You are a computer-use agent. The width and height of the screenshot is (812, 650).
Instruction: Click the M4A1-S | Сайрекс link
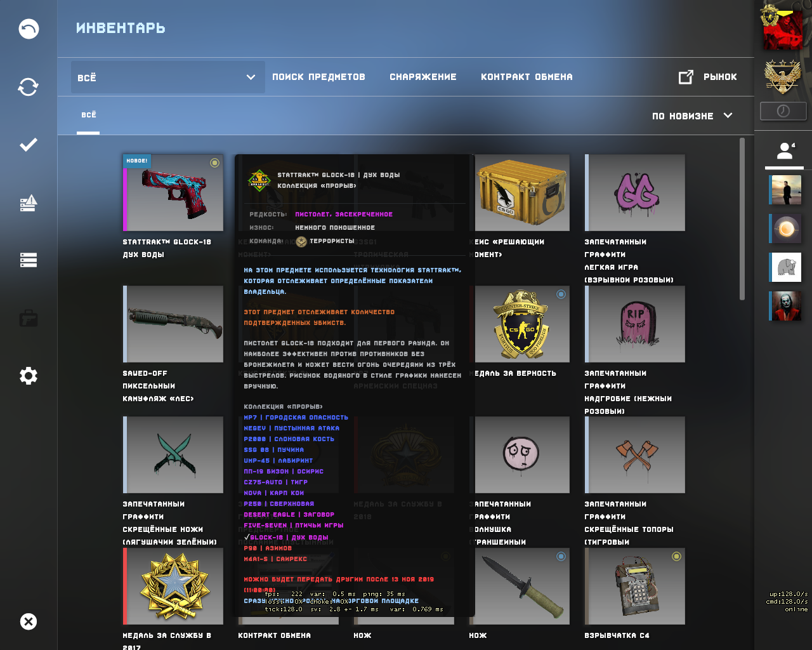tap(275, 559)
